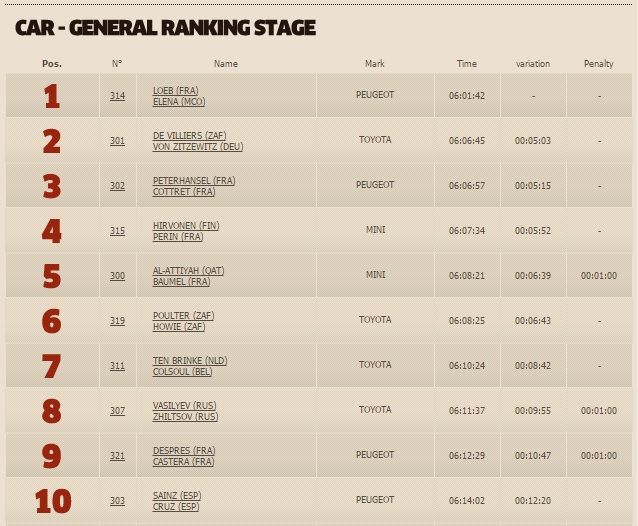The height and width of the screenshot is (526, 638).
Task: Click VASILYEV (RUS) driver name
Action: click(x=184, y=406)
